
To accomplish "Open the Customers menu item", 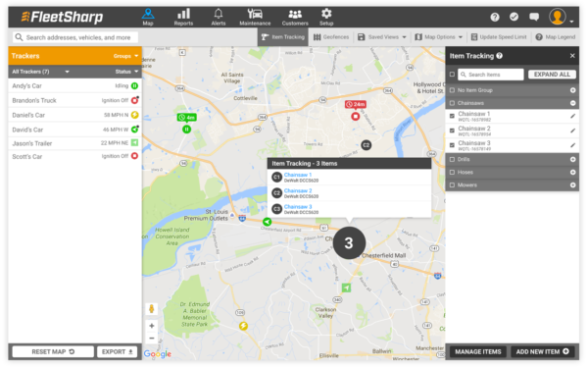I will pos(295,17).
